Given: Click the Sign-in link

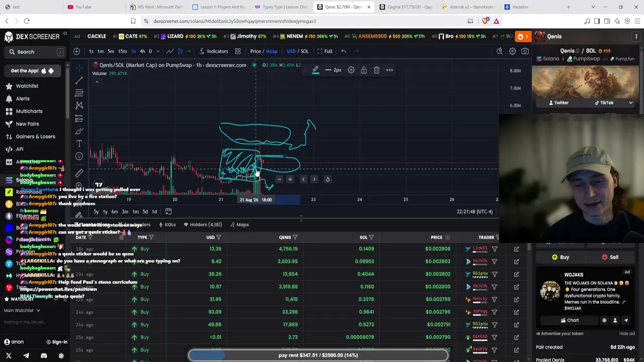Looking at the screenshot, I should pyautogui.click(x=56, y=342).
